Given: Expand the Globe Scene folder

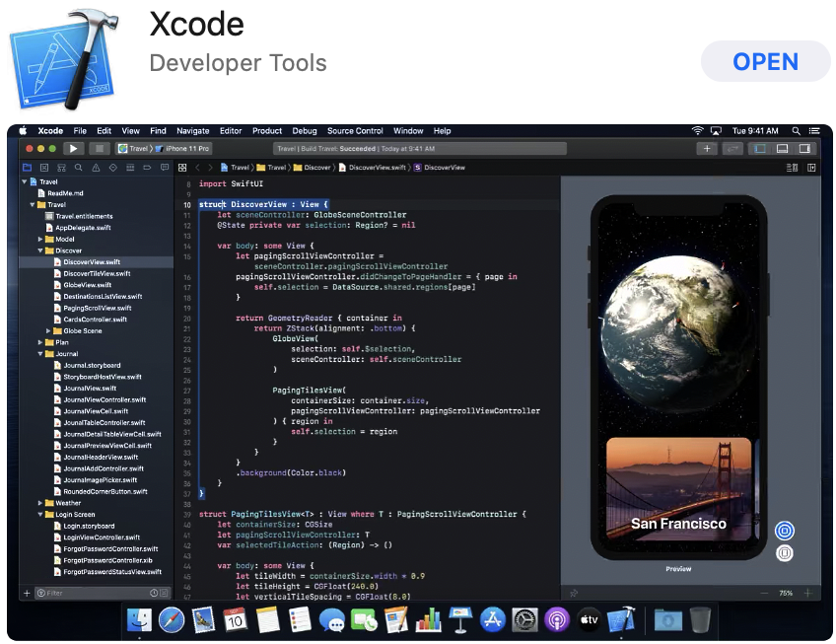Looking at the screenshot, I should (x=48, y=330).
